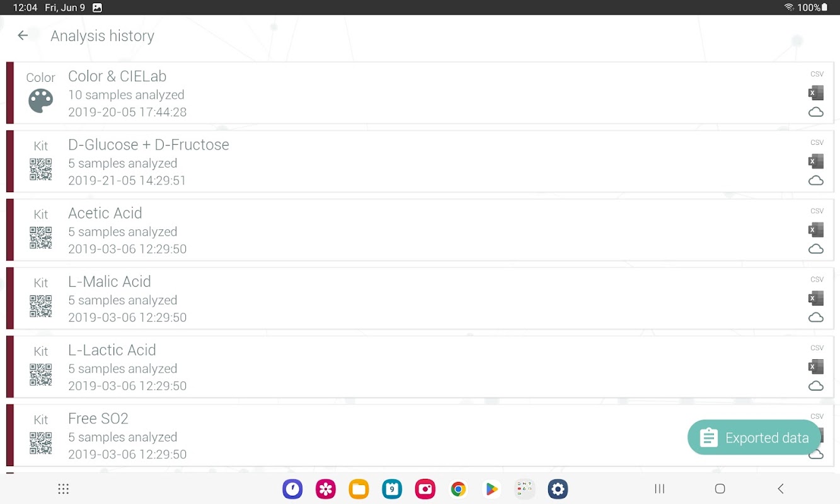Export Acetic Acid analysis to Excel
The width and height of the screenshot is (840, 504).
815,230
